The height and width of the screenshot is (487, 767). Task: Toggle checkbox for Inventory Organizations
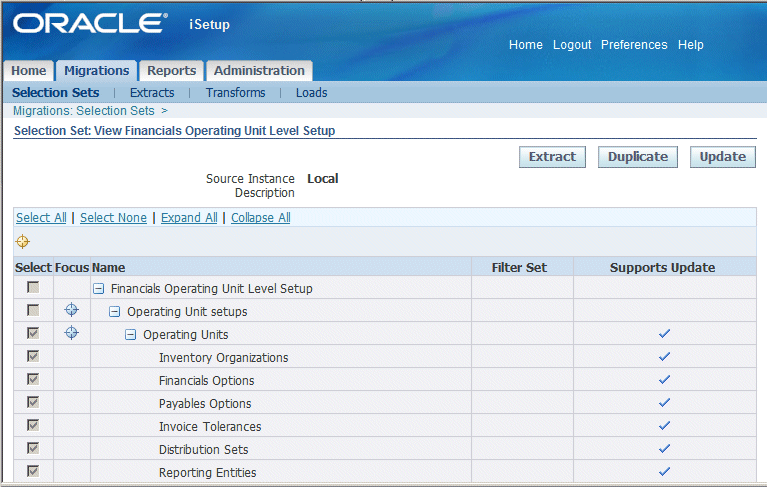[x=33, y=356]
